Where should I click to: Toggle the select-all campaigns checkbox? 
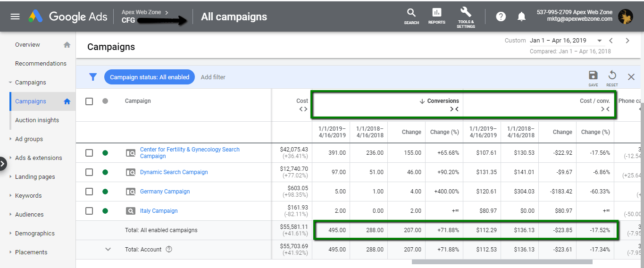pyautogui.click(x=89, y=101)
